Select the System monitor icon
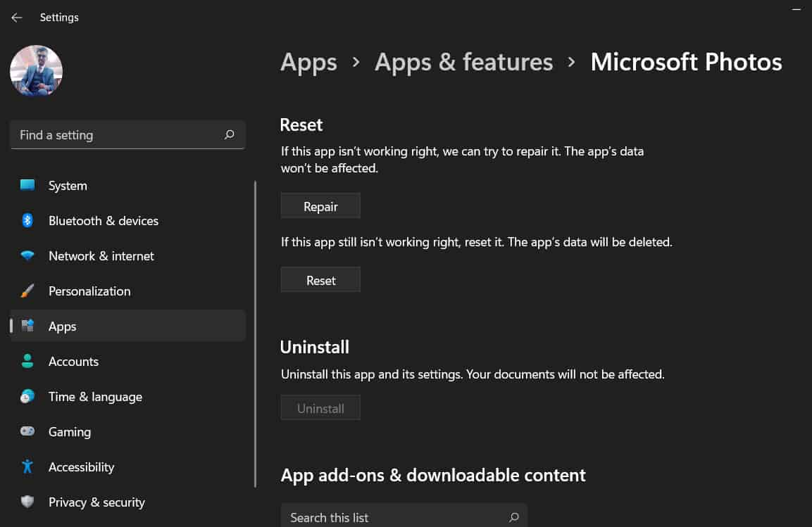 pos(27,186)
